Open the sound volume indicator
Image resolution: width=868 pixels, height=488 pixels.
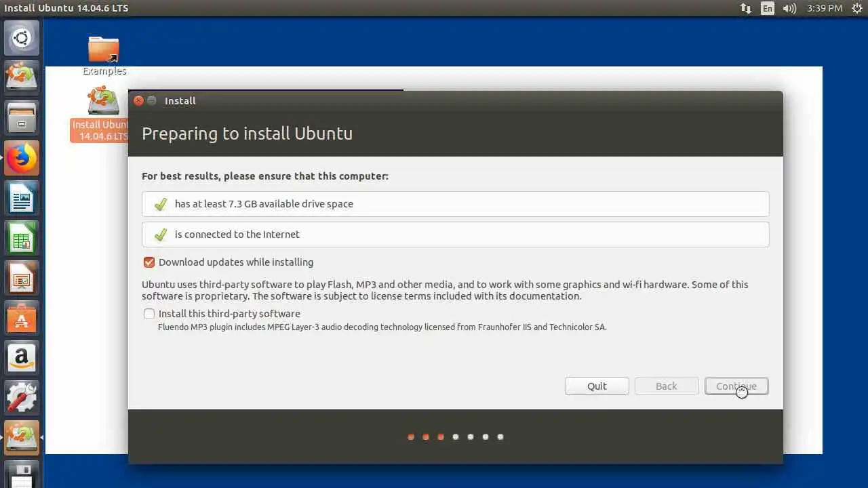[x=789, y=8]
